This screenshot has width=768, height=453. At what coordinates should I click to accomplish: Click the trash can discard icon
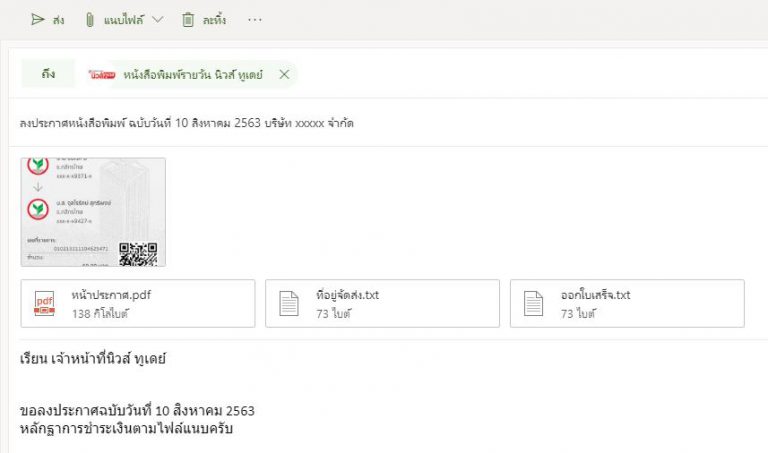coord(188,19)
